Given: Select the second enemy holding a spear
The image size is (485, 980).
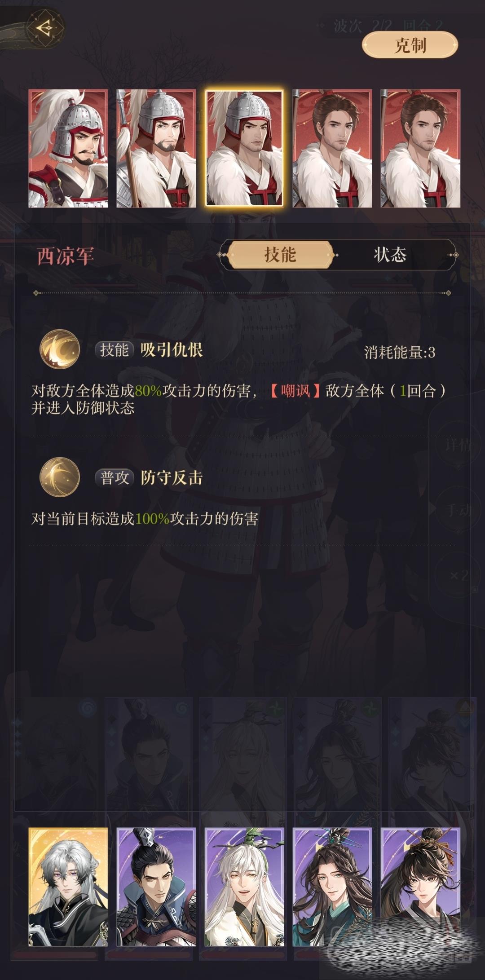Looking at the screenshot, I should [x=156, y=148].
